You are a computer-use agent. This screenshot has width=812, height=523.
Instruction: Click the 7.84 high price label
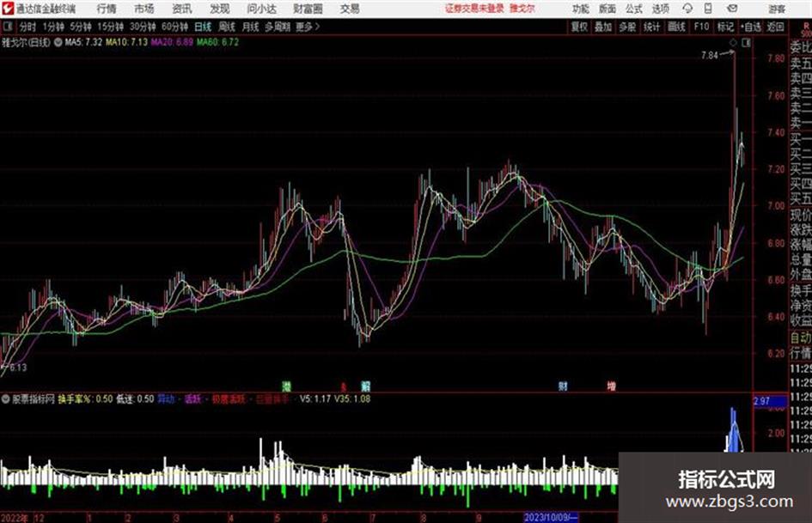click(x=710, y=56)
